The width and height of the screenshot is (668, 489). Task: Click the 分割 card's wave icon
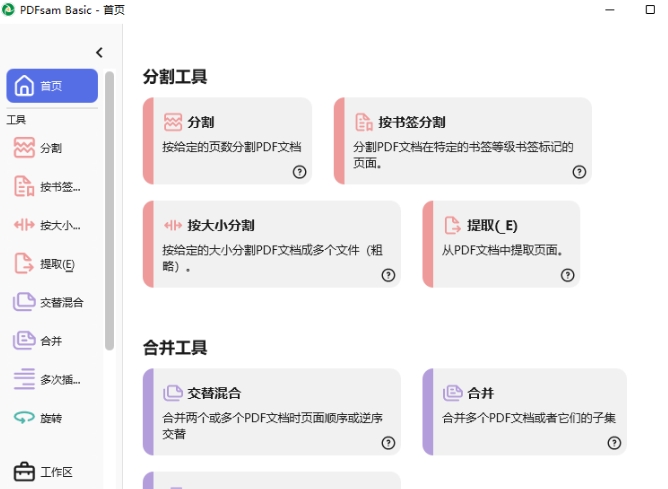click(173, 122)
